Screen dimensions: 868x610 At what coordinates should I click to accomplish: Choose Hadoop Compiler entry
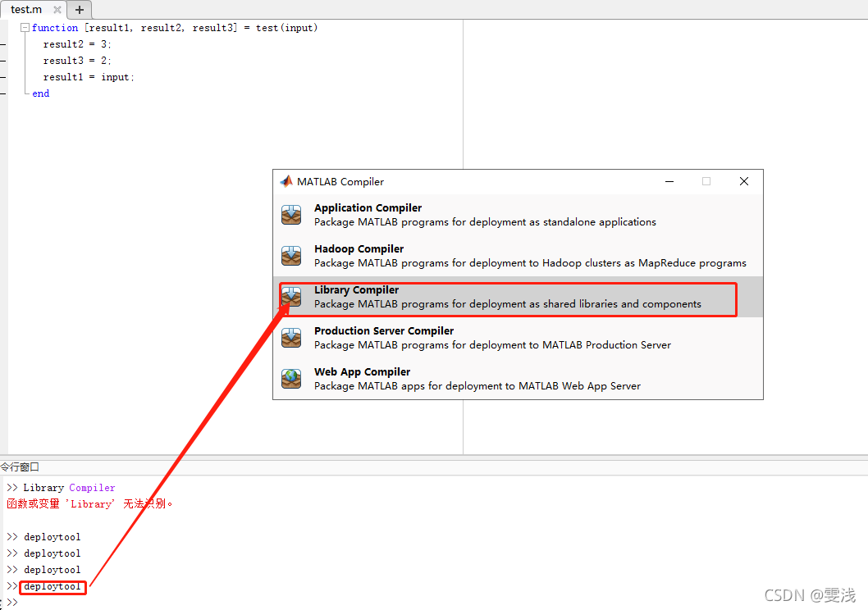tap(519, 256)
